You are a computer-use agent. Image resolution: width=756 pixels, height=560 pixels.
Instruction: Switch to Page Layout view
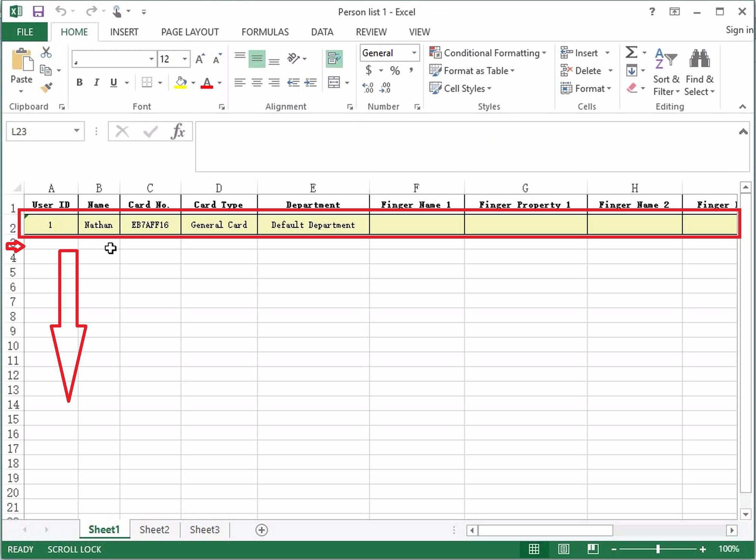[x=564, y=549]
